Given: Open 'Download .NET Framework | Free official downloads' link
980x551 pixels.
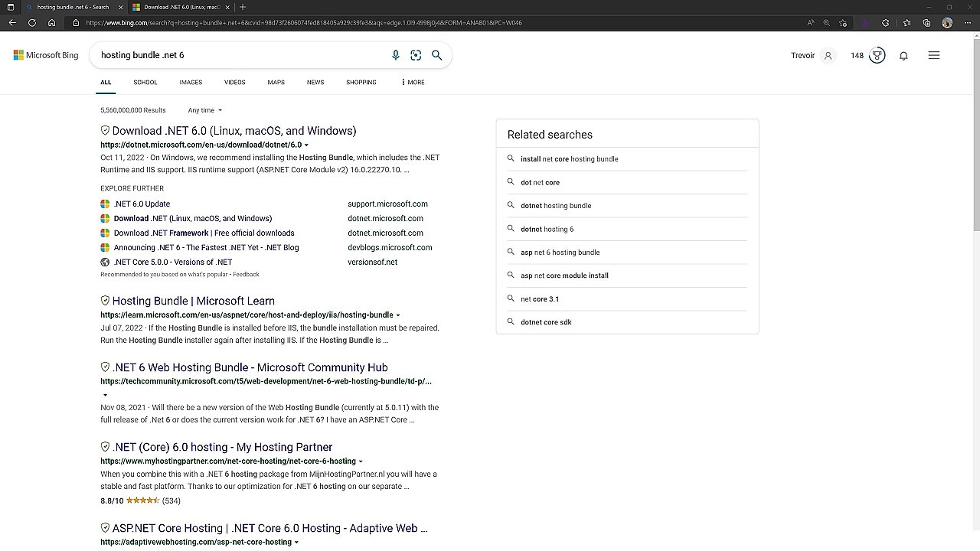Looking at the screenshot, I should 204,233.
